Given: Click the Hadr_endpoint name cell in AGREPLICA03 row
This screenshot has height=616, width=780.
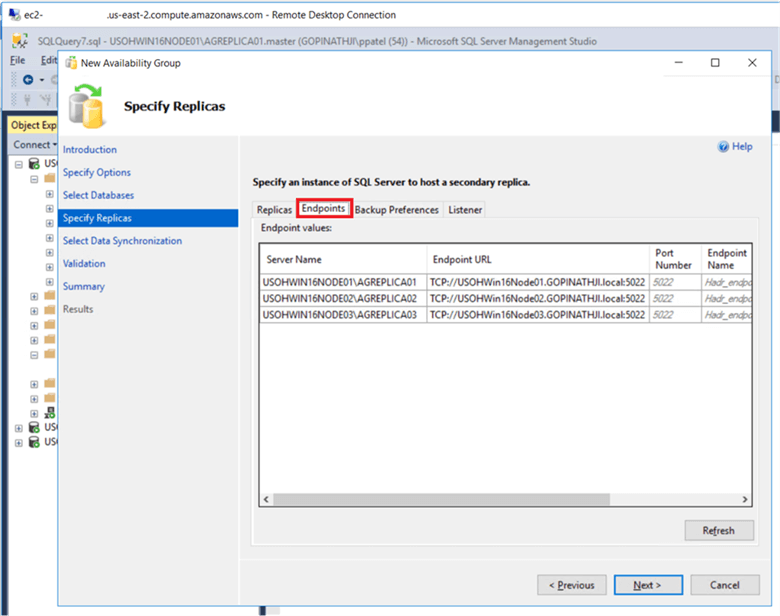Looking at the screenshot, I should (x=727, y=315).
